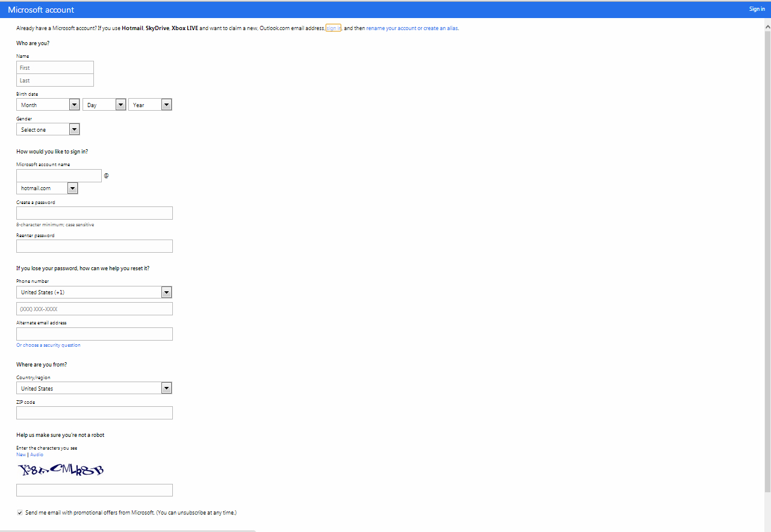Click the First name input field
This screenshot has height=532, width=771.
(55, 67)
